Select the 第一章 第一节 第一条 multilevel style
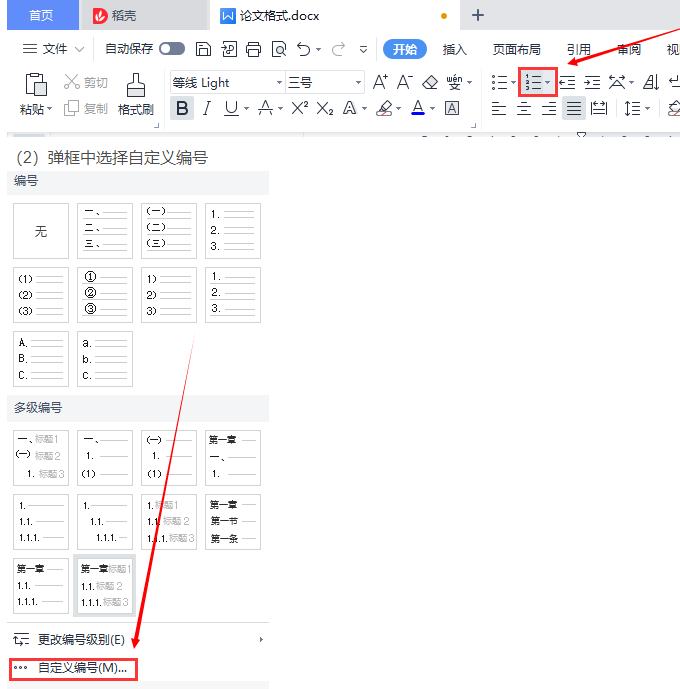 pyautogui.click(x=233, y=522)
